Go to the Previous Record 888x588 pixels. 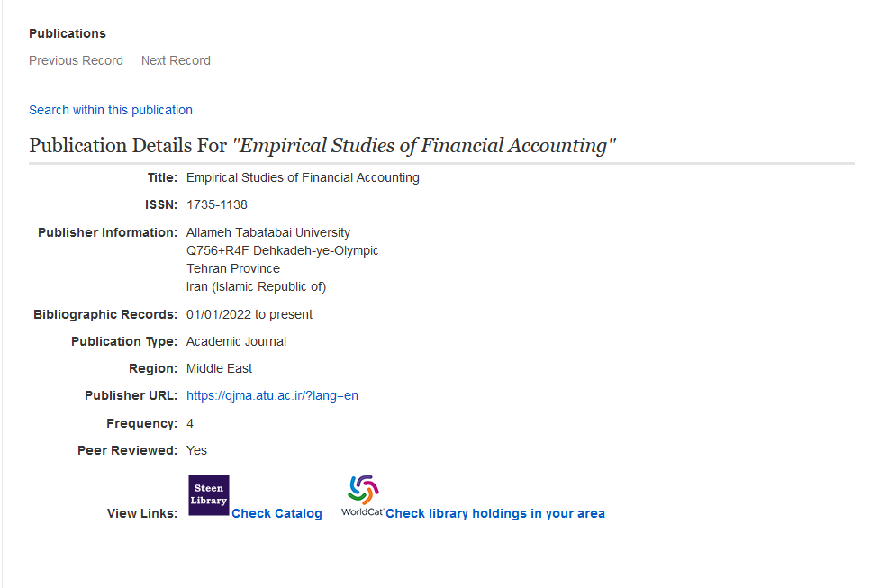pyautogui.click(x=76, y=60)
